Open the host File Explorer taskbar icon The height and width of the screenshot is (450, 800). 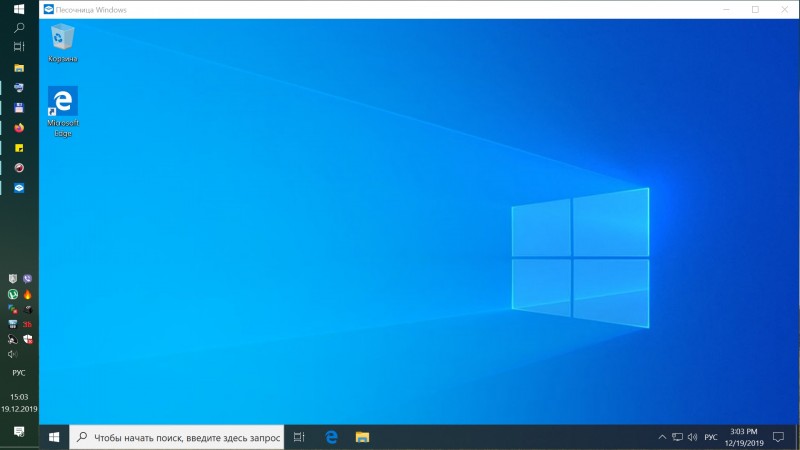click(19, 68)
